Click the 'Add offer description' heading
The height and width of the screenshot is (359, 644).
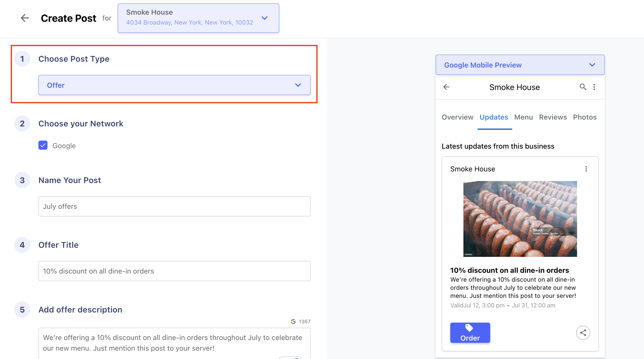click(x=80, y=309)
